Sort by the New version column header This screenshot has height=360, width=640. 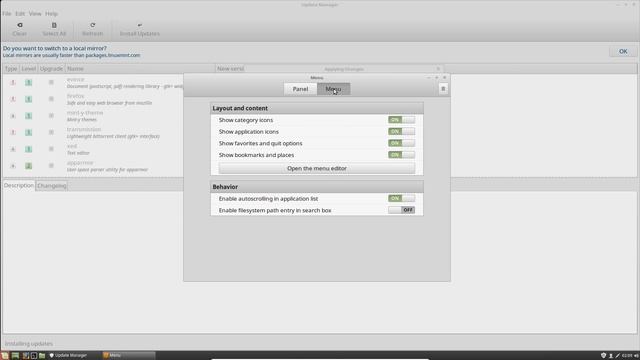point(231,69)
